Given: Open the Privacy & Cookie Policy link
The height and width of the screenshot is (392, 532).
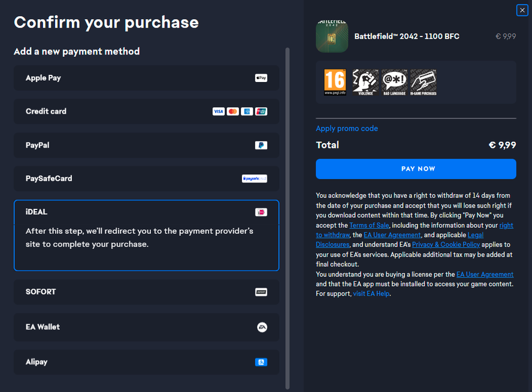Looking at the screenshot, I should click(x=446, y=245).
